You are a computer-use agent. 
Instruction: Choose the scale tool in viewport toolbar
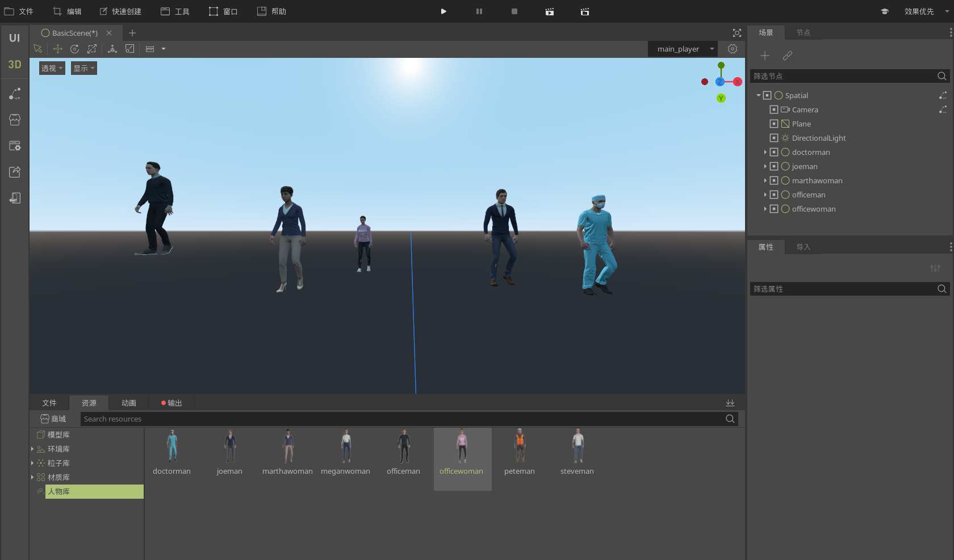pos(92,49)
